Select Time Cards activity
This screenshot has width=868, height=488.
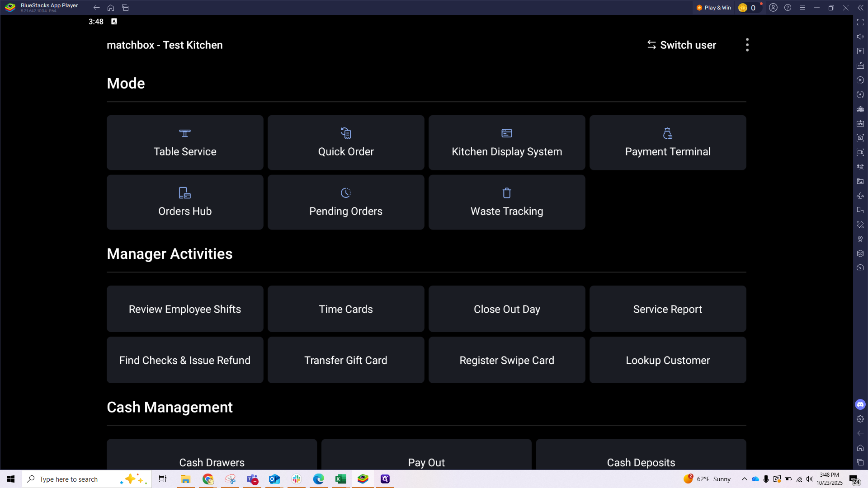pos(346,309)
